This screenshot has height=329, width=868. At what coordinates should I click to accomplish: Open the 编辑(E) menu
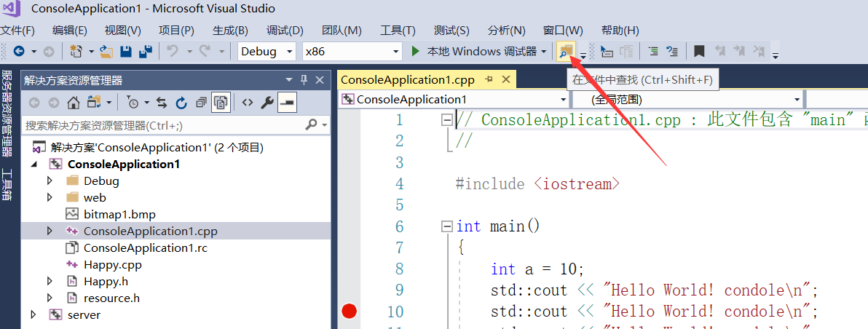pyautogui.click(x=70, y=31)
